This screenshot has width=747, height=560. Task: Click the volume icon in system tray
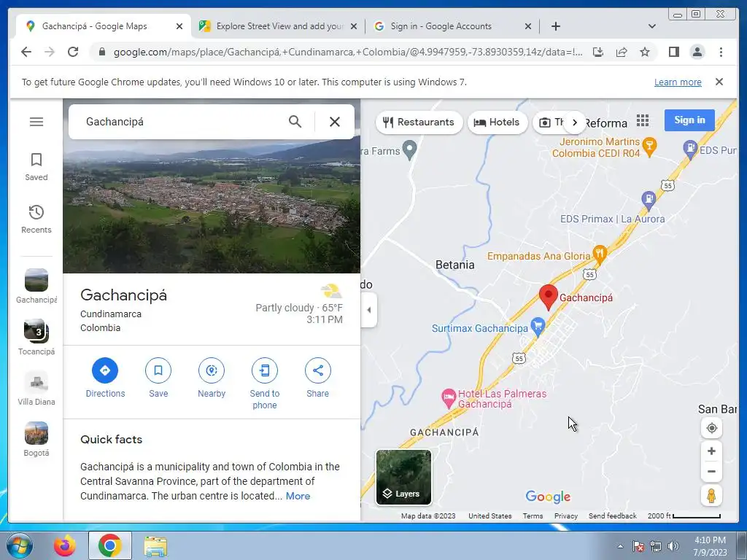[673, 546]
